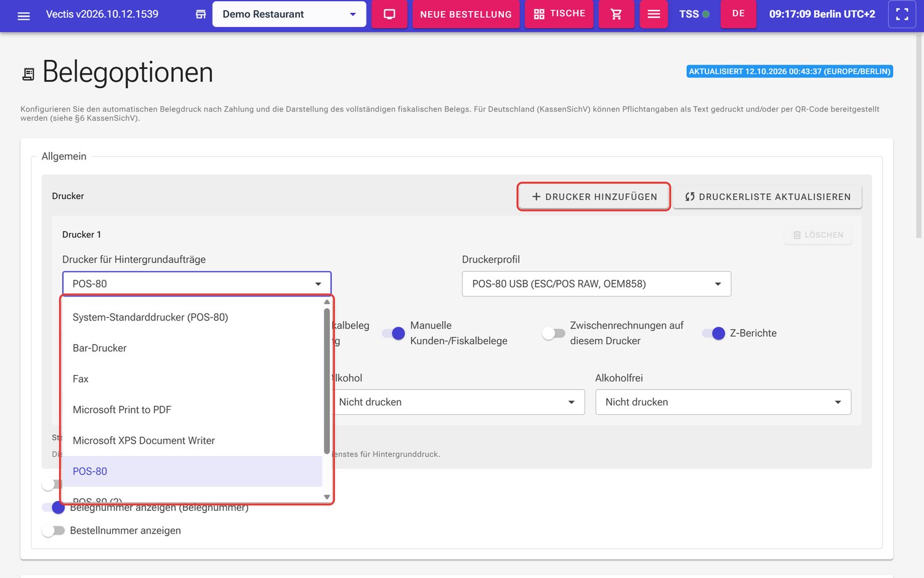Open the Alkoholfrei print dropdown

[723, 402]
